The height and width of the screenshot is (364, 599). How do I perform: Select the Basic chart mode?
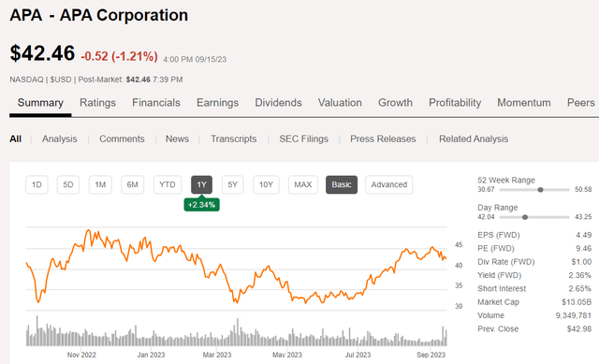click(342, 185)
